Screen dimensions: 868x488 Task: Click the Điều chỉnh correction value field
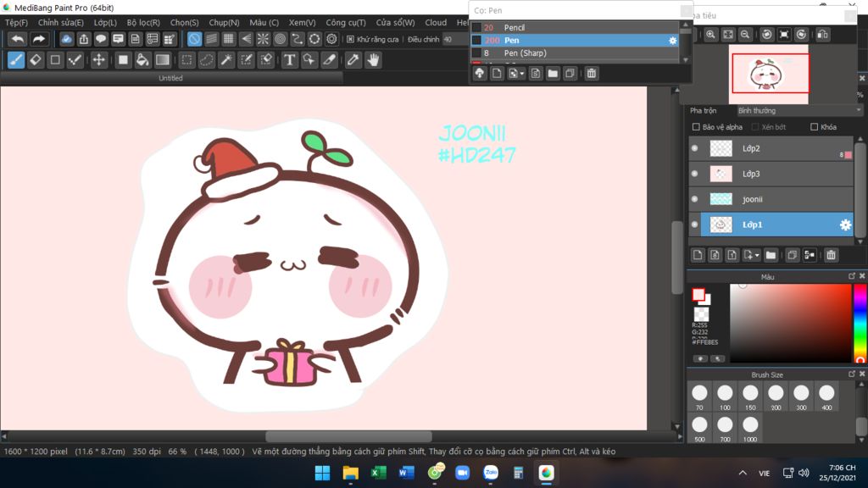point(455,39)
